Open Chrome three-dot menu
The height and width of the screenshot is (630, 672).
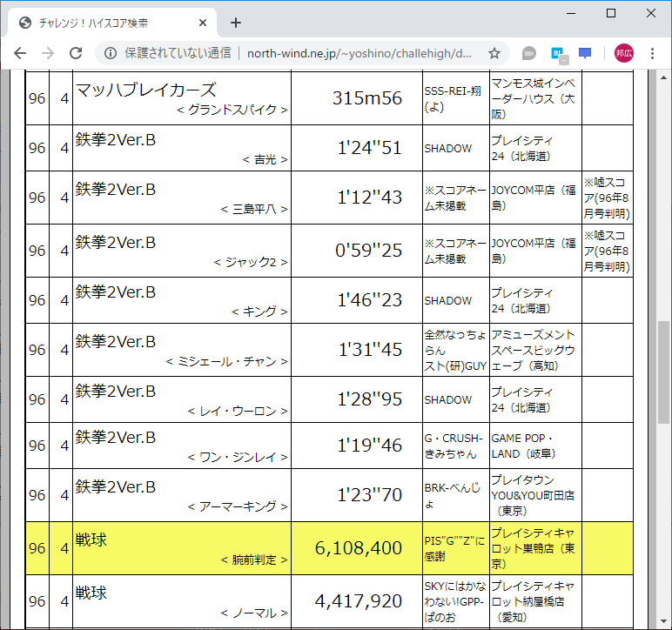(x=652, y=53)
